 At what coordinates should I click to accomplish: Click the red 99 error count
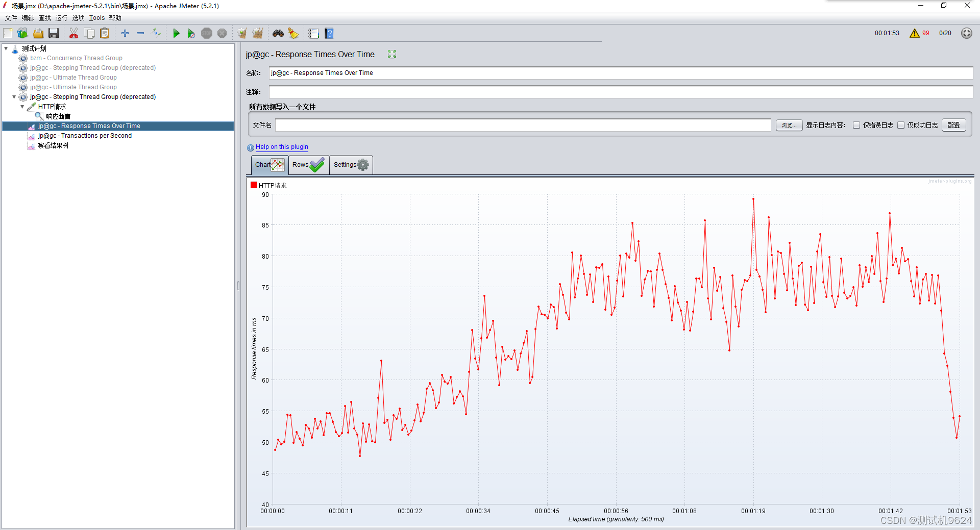926,33
